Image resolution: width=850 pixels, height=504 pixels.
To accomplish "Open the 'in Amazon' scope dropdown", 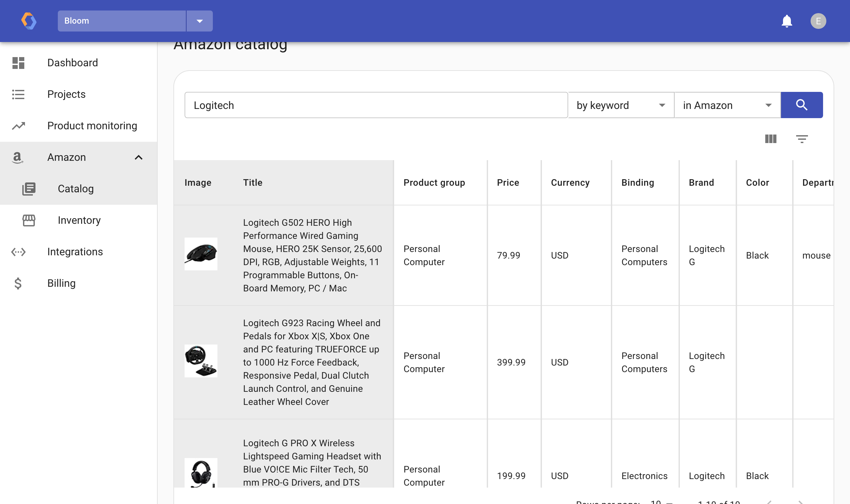I will 727,105.
